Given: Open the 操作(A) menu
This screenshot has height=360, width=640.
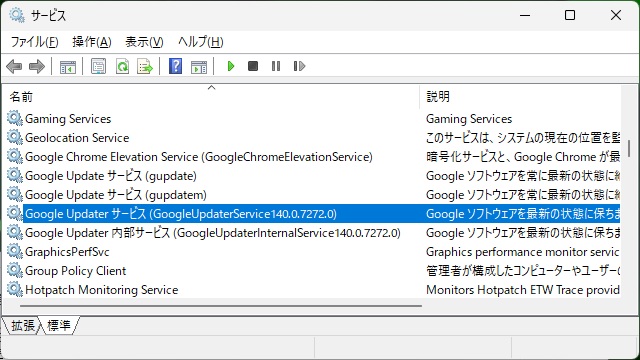Looking at the screenshot, I should coord(92,42).
